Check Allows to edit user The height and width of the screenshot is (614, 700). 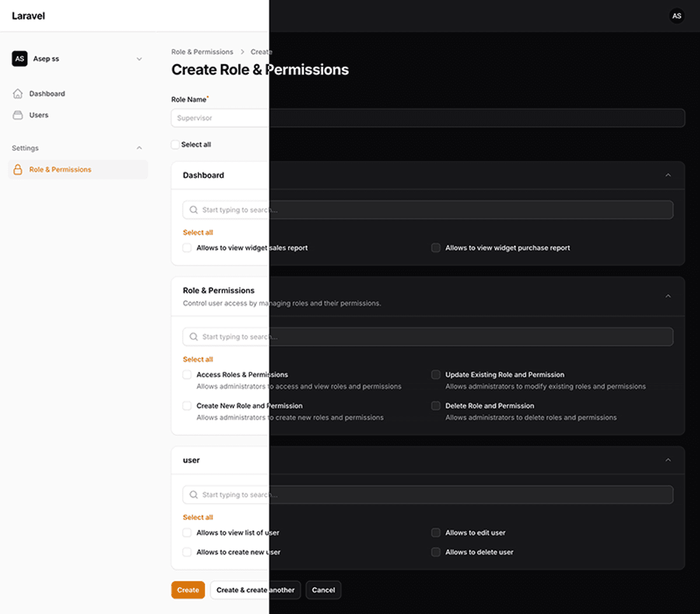coord(436,533)
